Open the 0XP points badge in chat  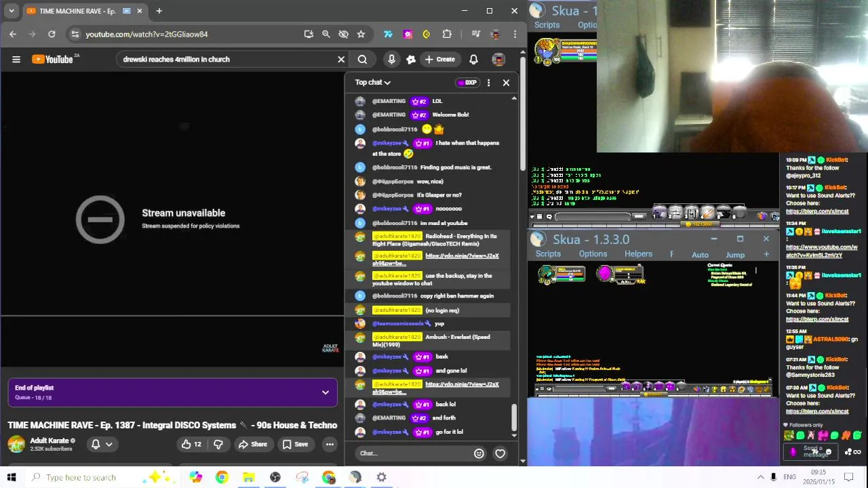pos(467,83)
